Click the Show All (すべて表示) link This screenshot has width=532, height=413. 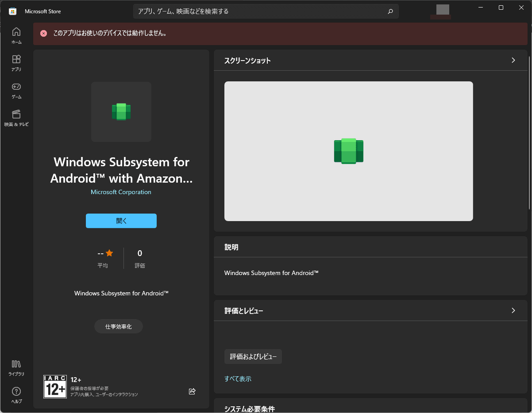tap(238, 379)
